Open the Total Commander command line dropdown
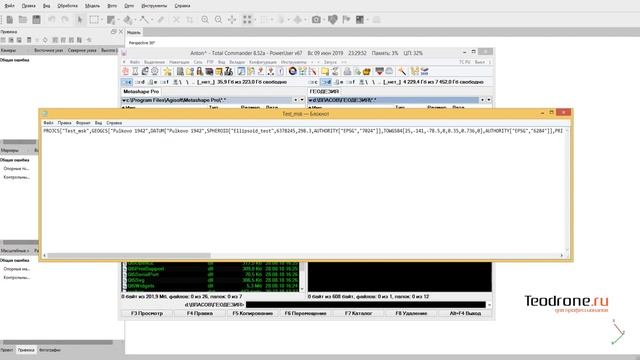This screenshot has height=360, width=640. pyautogui.click(x=489, y=305)
